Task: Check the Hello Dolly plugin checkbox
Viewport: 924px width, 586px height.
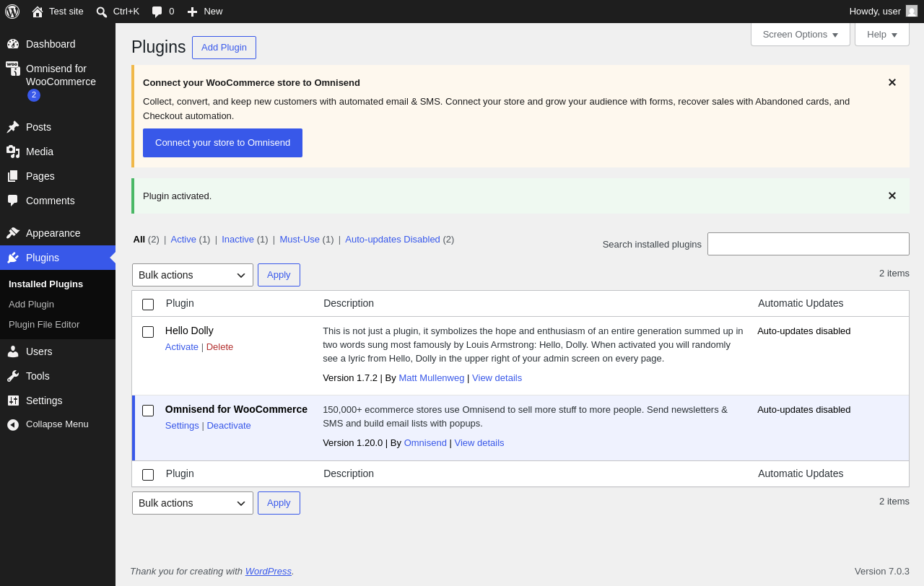Action: pyautogui.click(x=148, y=332)
